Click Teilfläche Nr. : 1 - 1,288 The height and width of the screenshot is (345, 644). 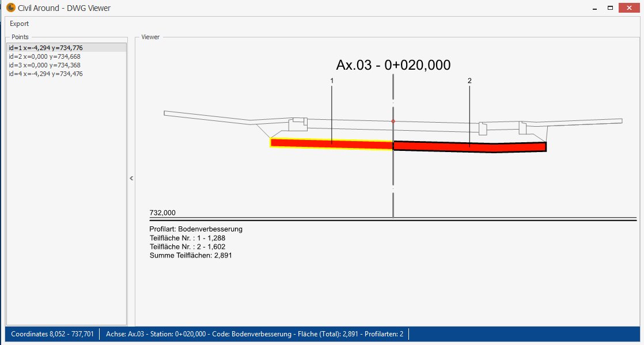pyautogui.click(x=187, y=238)
